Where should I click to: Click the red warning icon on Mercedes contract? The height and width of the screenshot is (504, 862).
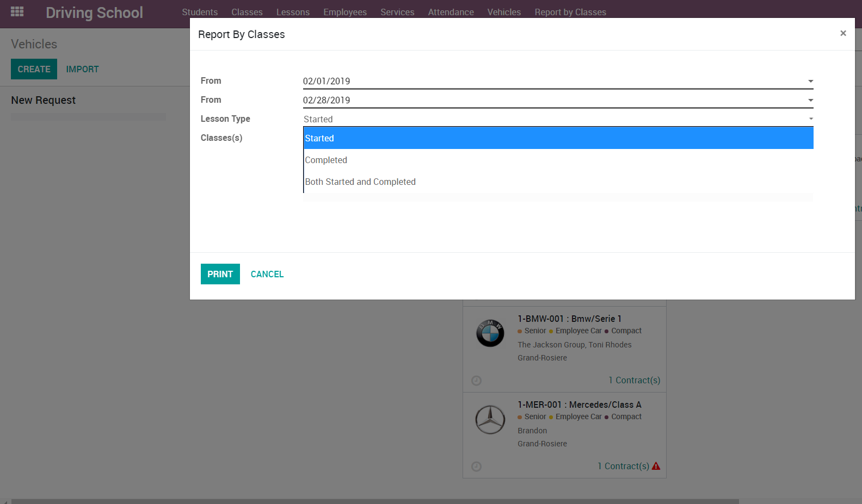coord(656,466)
